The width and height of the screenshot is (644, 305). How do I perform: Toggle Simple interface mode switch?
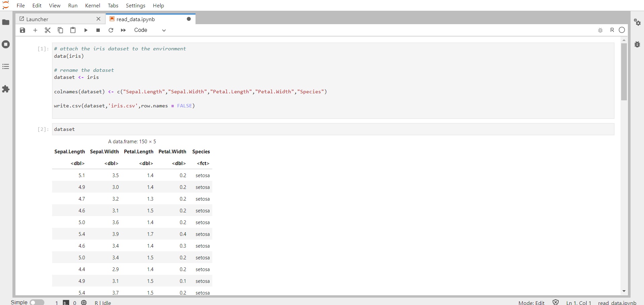point(37,302)
